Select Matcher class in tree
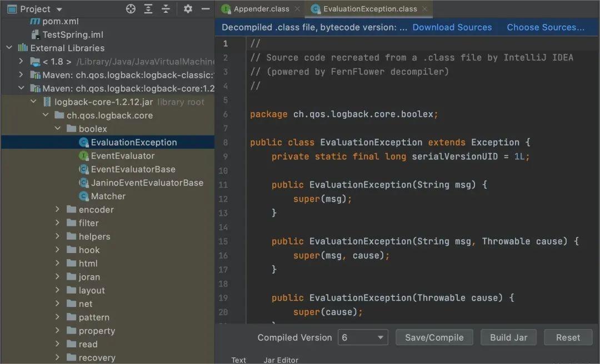 [108, 196]
